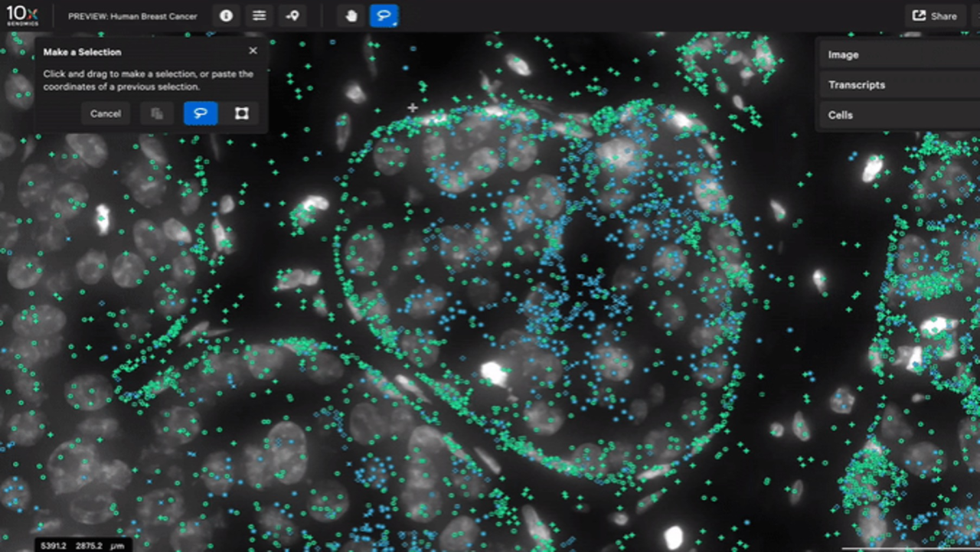Select the pan hand tool
This screenshot has width=980, height=552.
click(x=351, y=15)
